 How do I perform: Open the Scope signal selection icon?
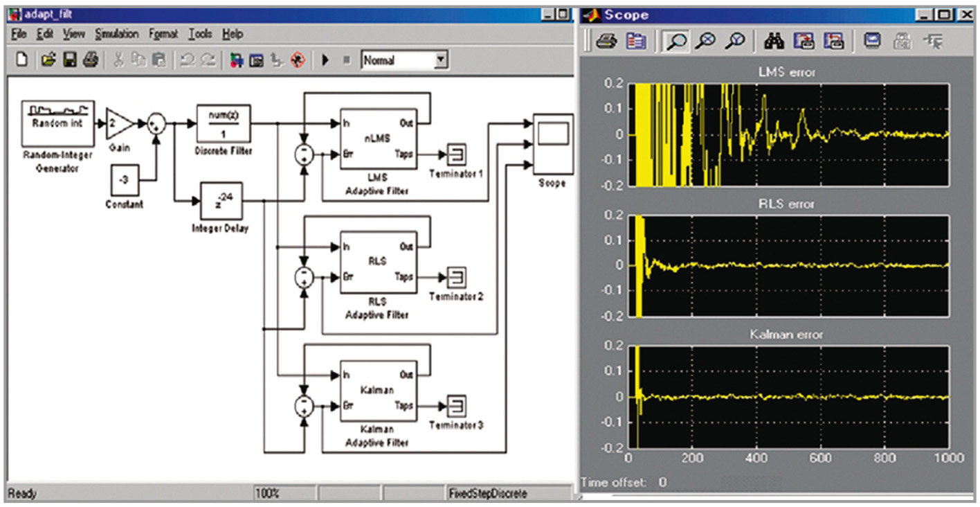tap(933, 42)
